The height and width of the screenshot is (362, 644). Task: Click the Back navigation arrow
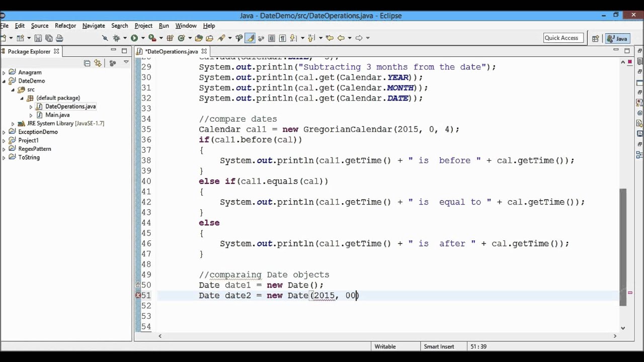341,38
